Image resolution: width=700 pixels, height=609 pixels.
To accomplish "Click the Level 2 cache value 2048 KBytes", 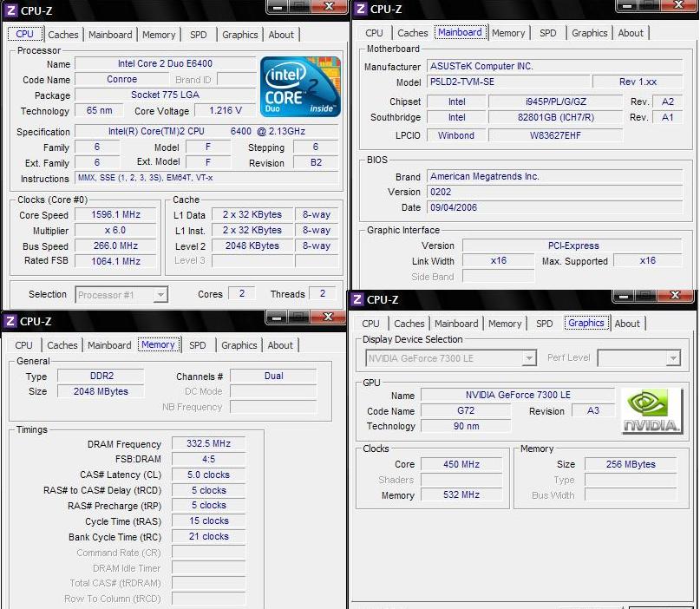I will (x=252, y=246).
